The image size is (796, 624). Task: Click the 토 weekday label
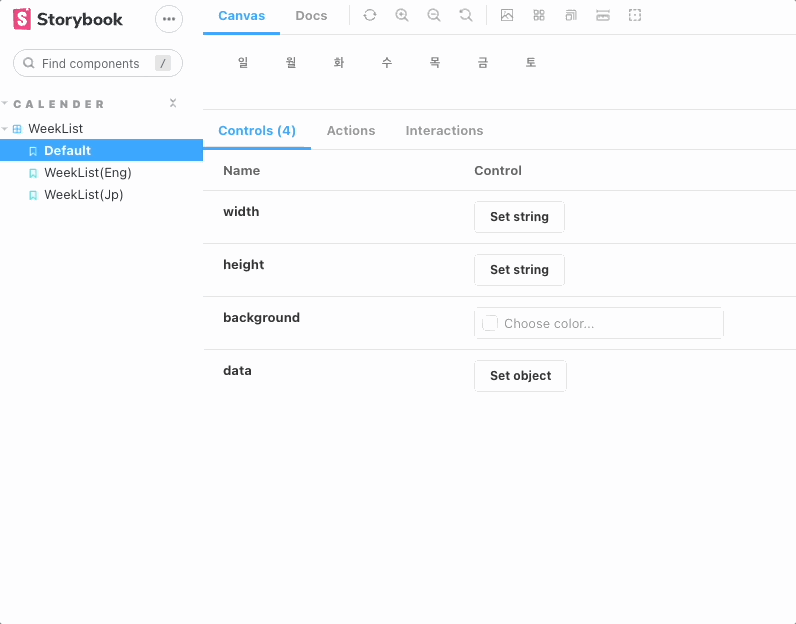click(x=530, y=62)
